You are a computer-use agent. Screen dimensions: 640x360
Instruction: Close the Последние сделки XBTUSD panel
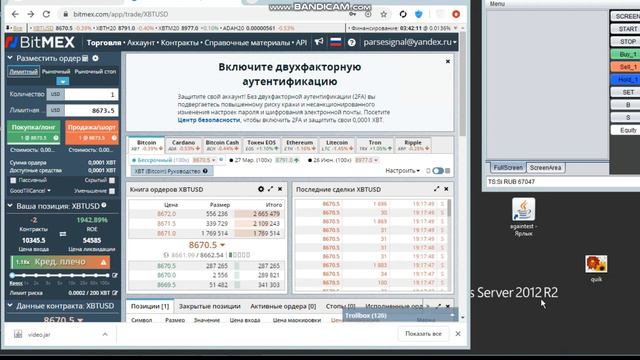pos(446,189)
